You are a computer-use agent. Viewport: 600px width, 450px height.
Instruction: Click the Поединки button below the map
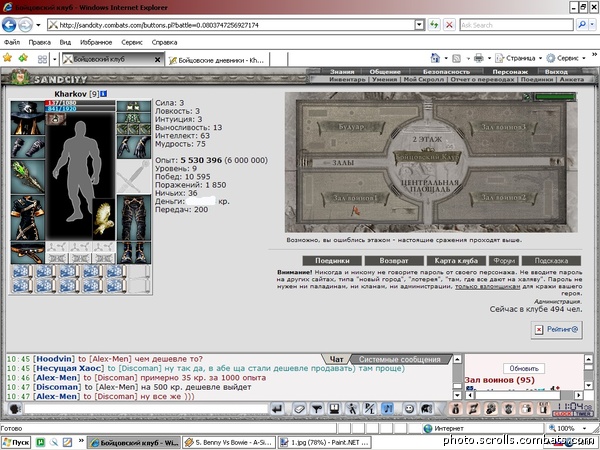point(332,261)
